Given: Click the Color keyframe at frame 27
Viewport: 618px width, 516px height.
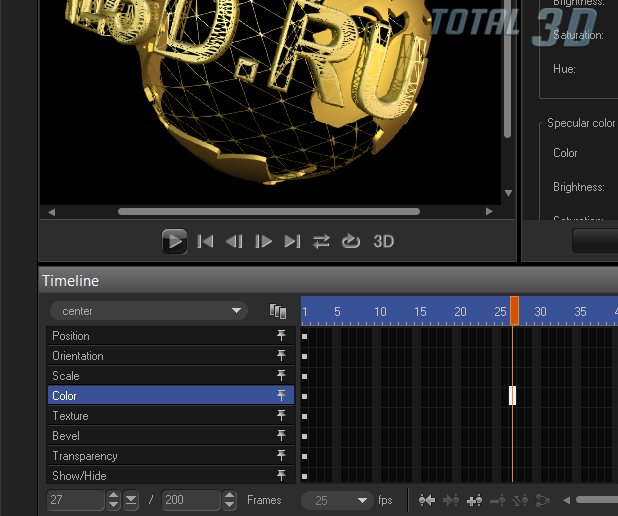Looking at the screenshot, I should click(x=512, y=395).
